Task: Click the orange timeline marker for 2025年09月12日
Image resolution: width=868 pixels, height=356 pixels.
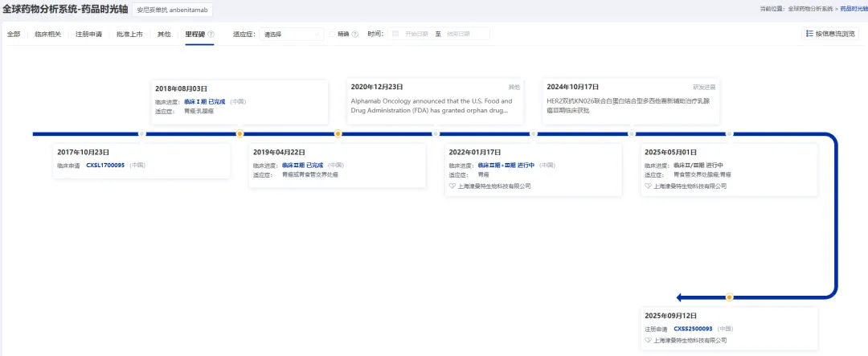Action: [729, 297]
